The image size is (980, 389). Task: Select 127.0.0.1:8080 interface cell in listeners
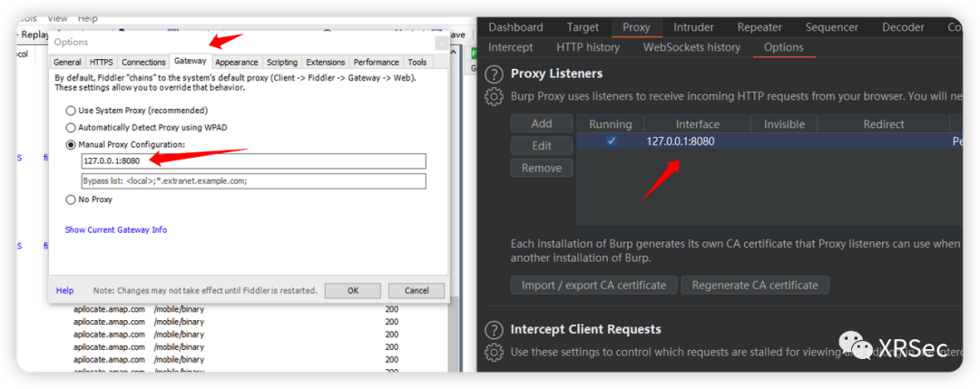click(x=698, y=141)
